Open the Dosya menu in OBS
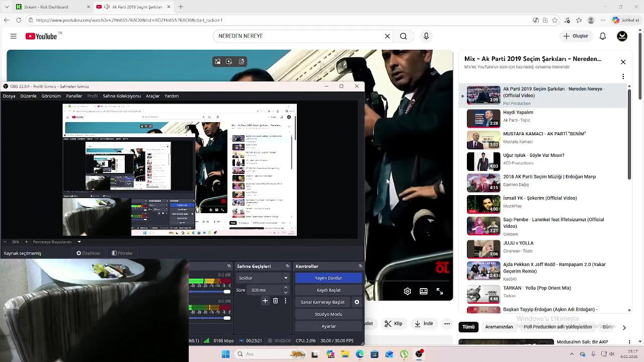644x362 pixels. (x=9, y=96)
